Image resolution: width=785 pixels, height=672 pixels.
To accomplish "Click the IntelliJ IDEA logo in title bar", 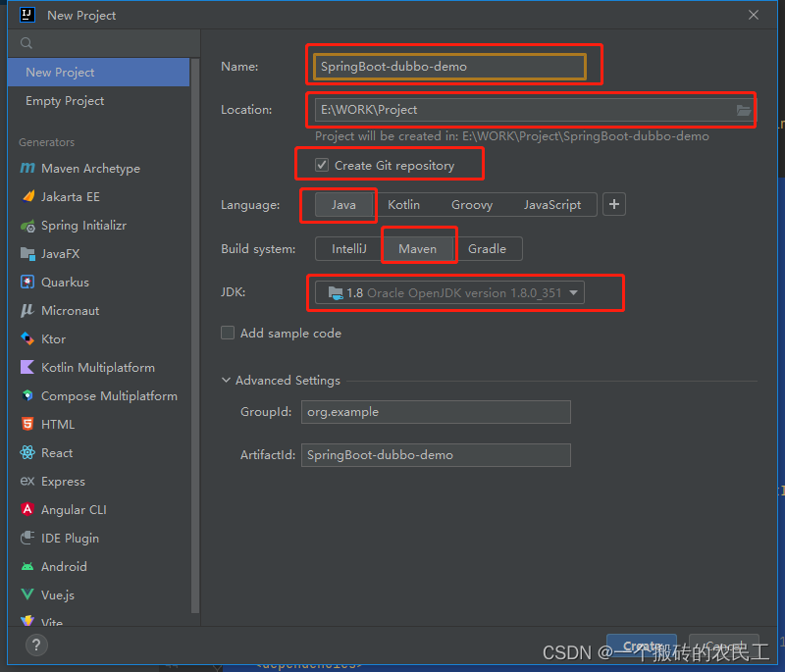I will pos(27,15).
